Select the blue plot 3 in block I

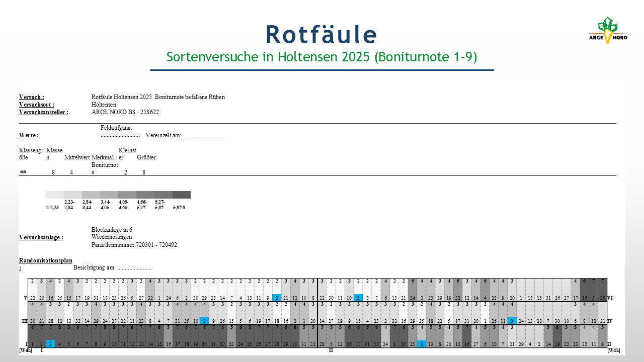click(50, 344)
